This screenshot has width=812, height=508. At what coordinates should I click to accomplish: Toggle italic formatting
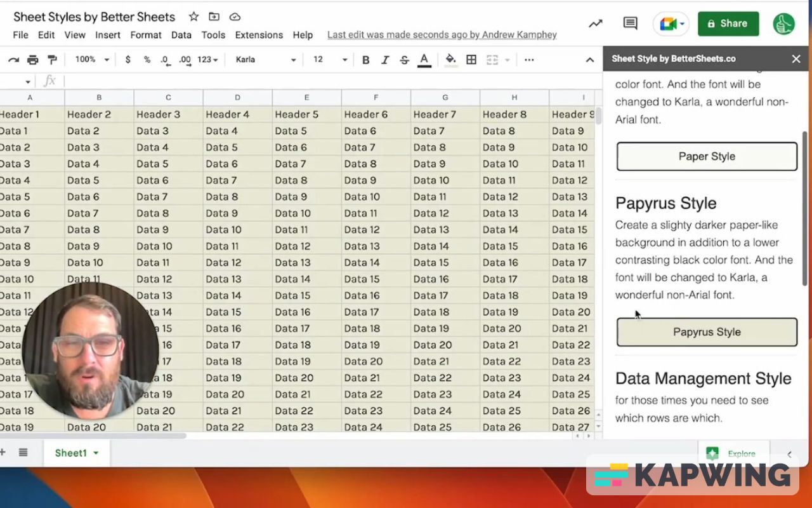coord(385,60)
